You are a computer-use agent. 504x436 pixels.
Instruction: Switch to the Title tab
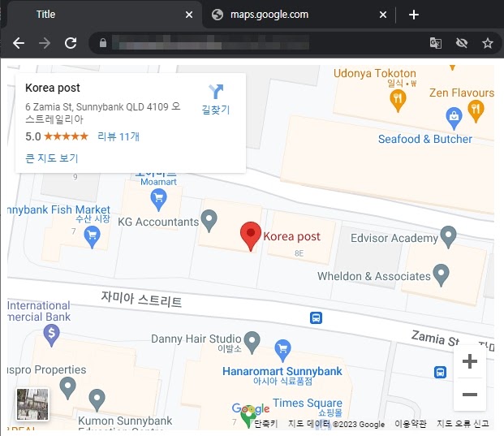105,15
